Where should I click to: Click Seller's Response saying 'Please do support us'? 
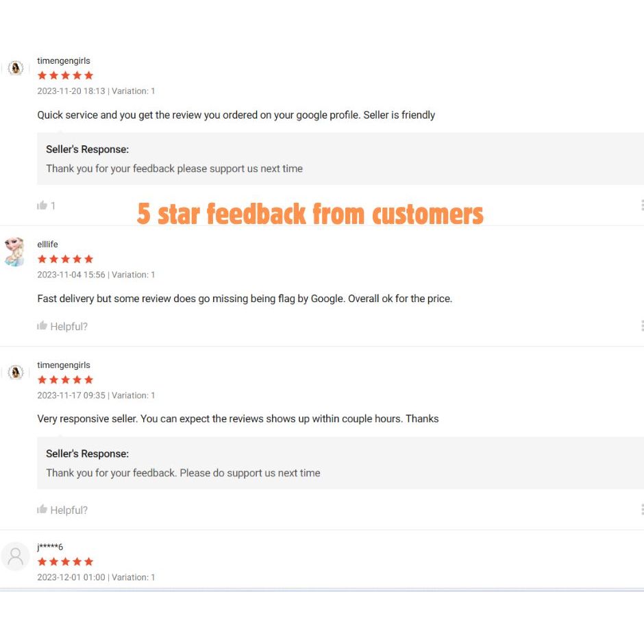(x=183, y=473)
